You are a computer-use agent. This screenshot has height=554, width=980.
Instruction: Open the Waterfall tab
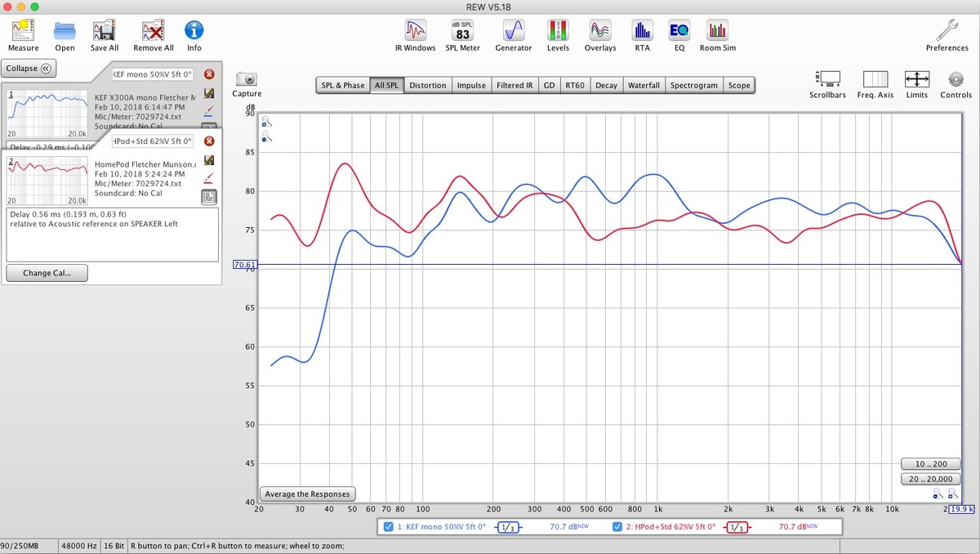[644, 85]
